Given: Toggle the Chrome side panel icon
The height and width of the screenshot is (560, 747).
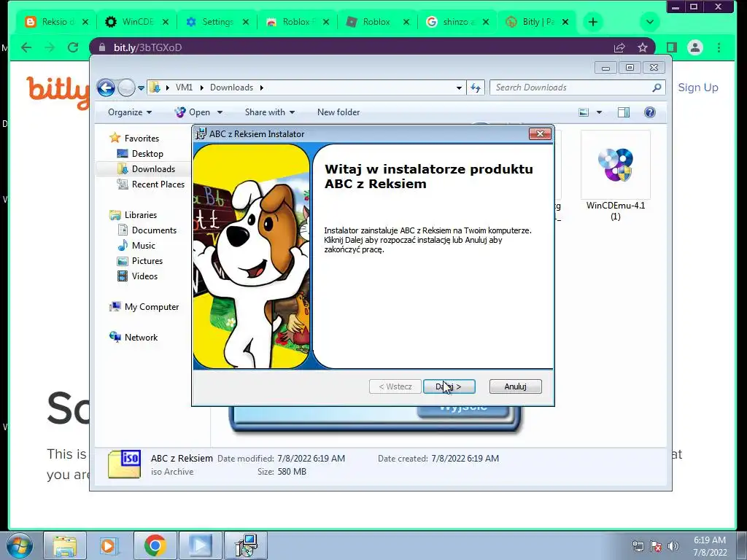Looking at the screenshot, I should tap(672, 47).
